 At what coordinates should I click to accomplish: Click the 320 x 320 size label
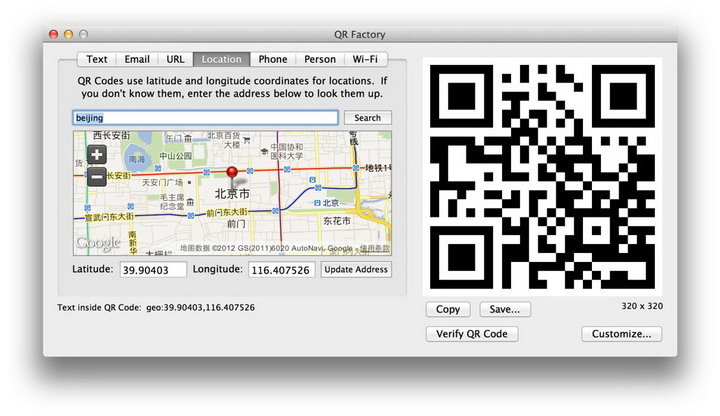point(642,306)
